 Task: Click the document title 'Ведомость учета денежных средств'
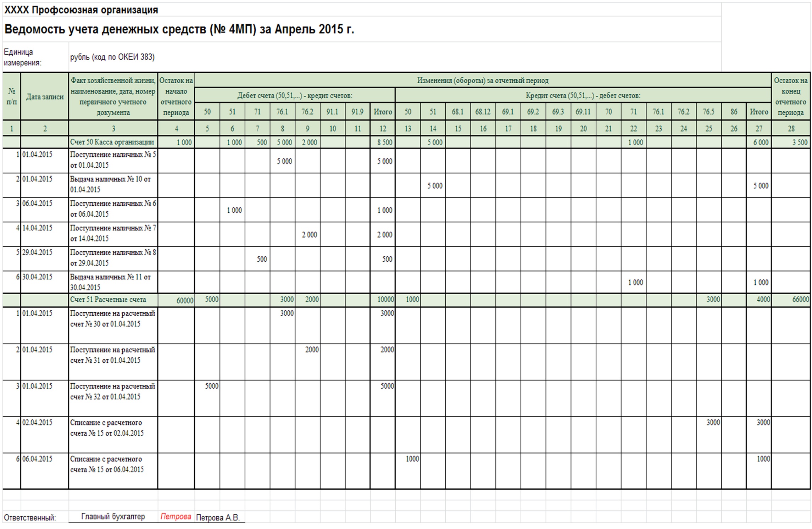pos(179,29)
